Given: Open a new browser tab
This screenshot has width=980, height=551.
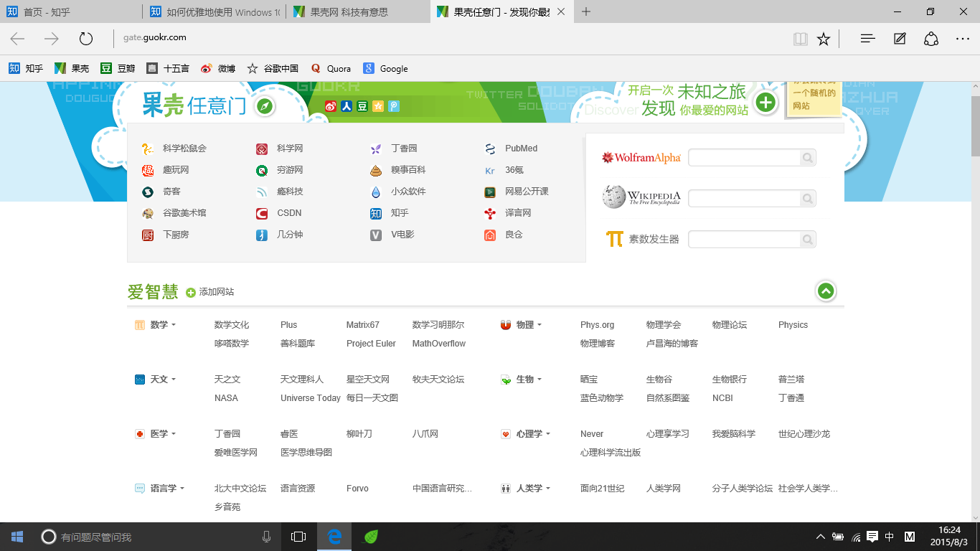Looking at the screenshot, I should [586, 11].
